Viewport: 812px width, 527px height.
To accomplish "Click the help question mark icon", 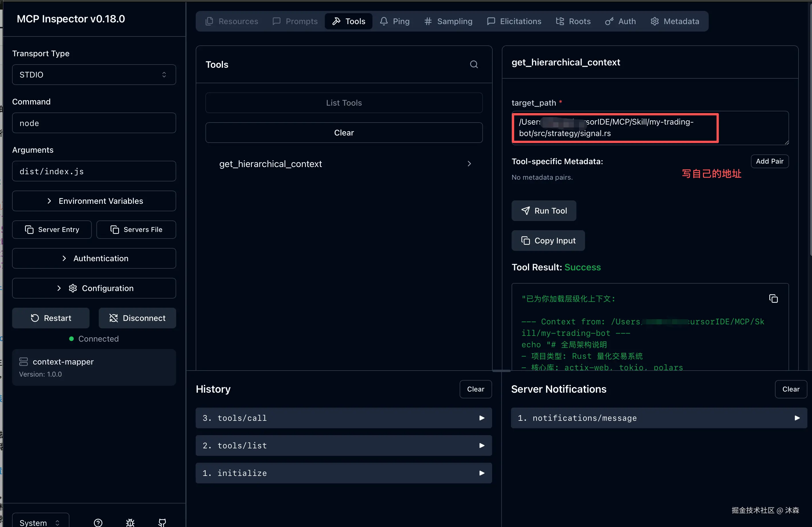I will [98, 522].
